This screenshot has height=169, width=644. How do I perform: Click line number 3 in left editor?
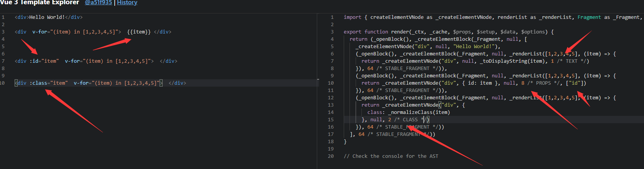point(3,32)
